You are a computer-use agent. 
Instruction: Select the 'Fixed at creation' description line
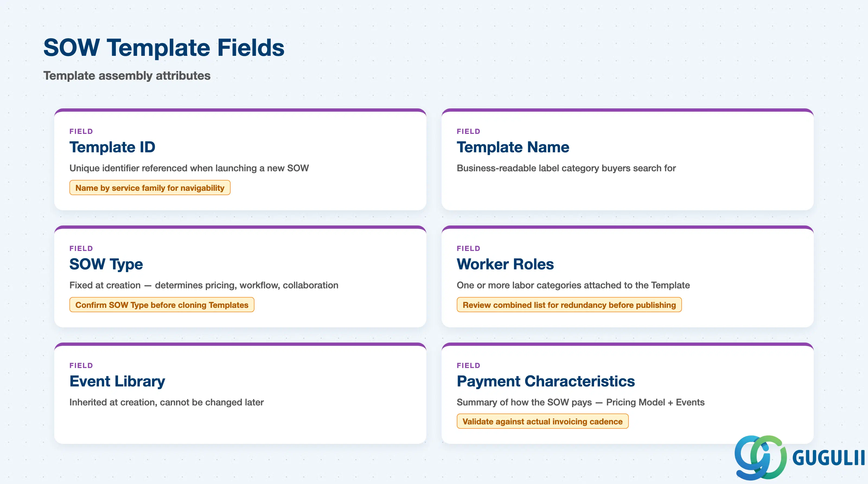[x=204, y=285]
